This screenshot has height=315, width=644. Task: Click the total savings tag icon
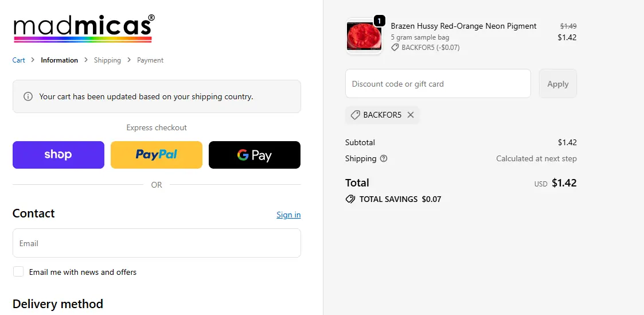[x=350, y=199]
